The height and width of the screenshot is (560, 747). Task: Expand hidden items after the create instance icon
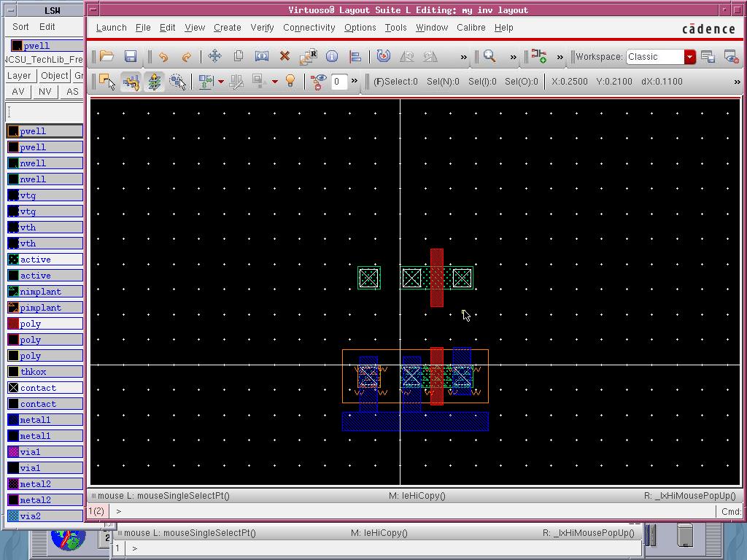pos(560,57)
